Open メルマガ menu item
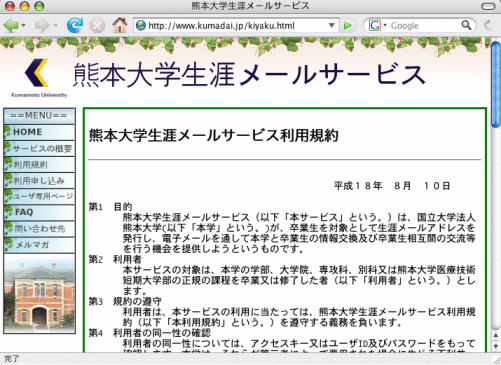The image size is (501, 365). click(39, 245)
